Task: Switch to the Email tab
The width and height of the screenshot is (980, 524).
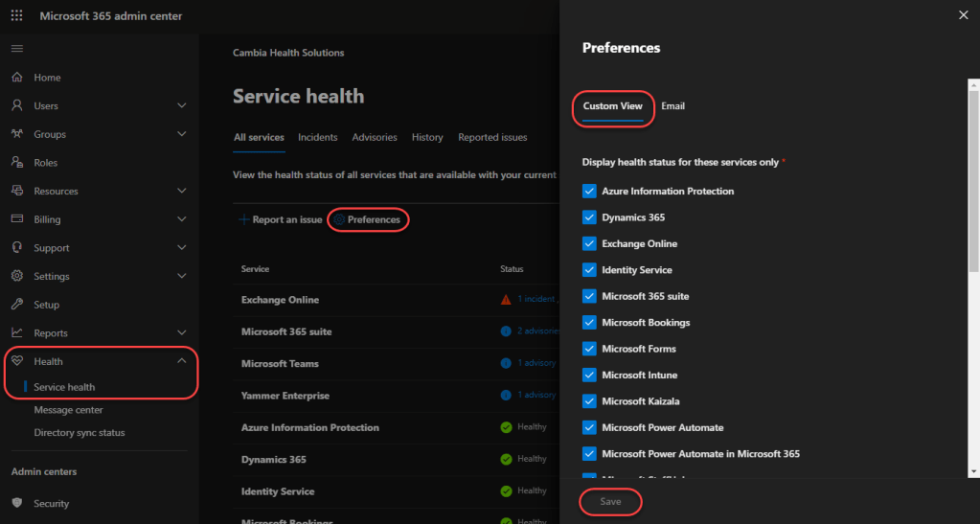Action: tap(672, 106)
